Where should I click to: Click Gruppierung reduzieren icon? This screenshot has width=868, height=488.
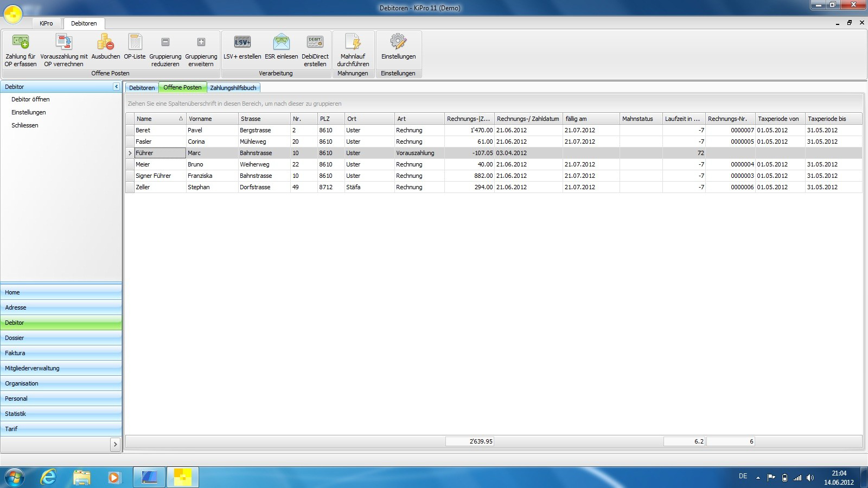point(165,42)
